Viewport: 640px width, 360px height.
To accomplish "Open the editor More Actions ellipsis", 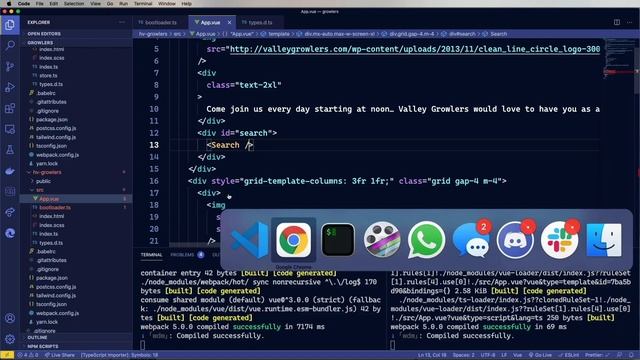I will point(630,22).
